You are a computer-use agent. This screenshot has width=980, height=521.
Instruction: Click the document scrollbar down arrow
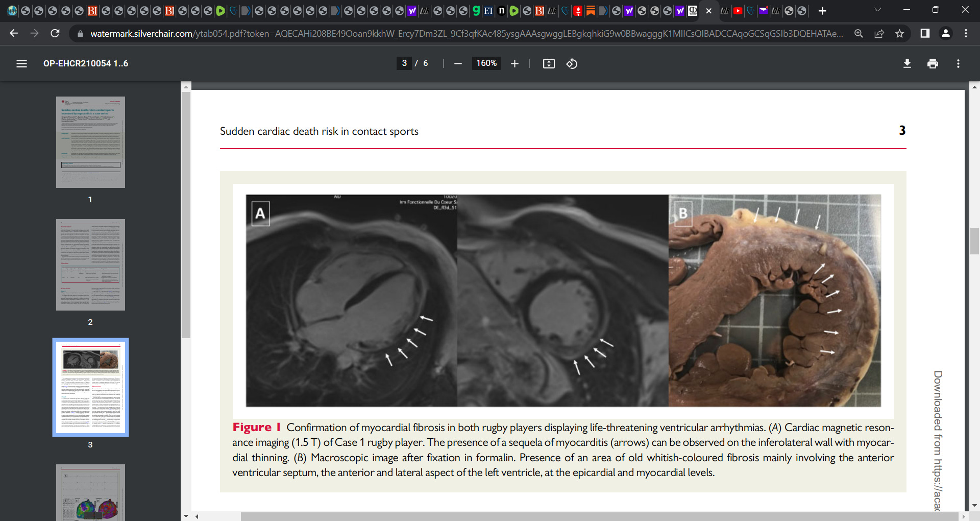974,505
